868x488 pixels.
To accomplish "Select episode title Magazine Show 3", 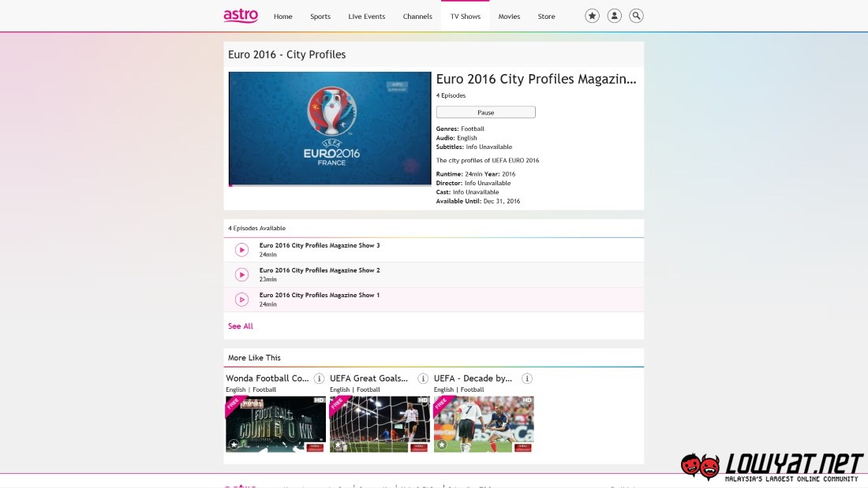I will coord(320,246).
